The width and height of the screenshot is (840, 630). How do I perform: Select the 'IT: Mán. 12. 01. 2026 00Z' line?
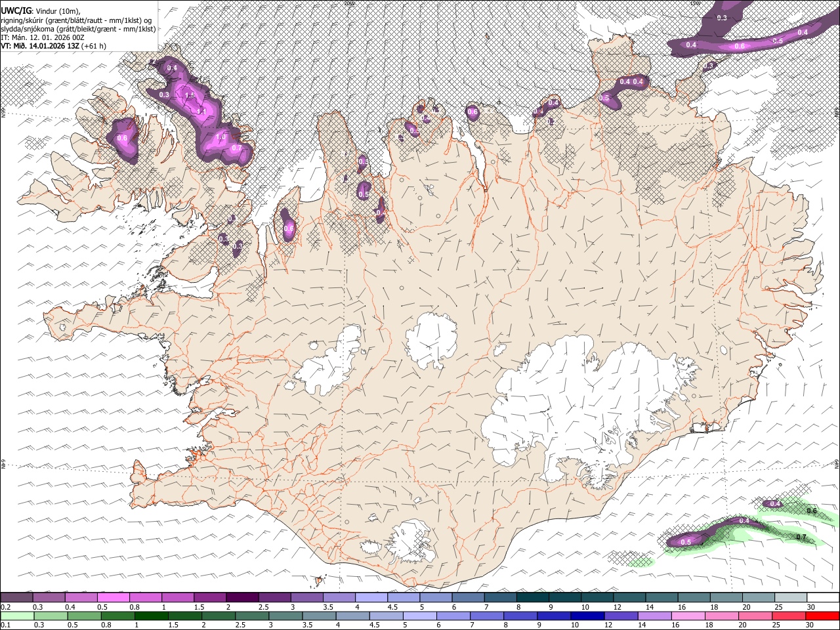(x=43, y=37)
